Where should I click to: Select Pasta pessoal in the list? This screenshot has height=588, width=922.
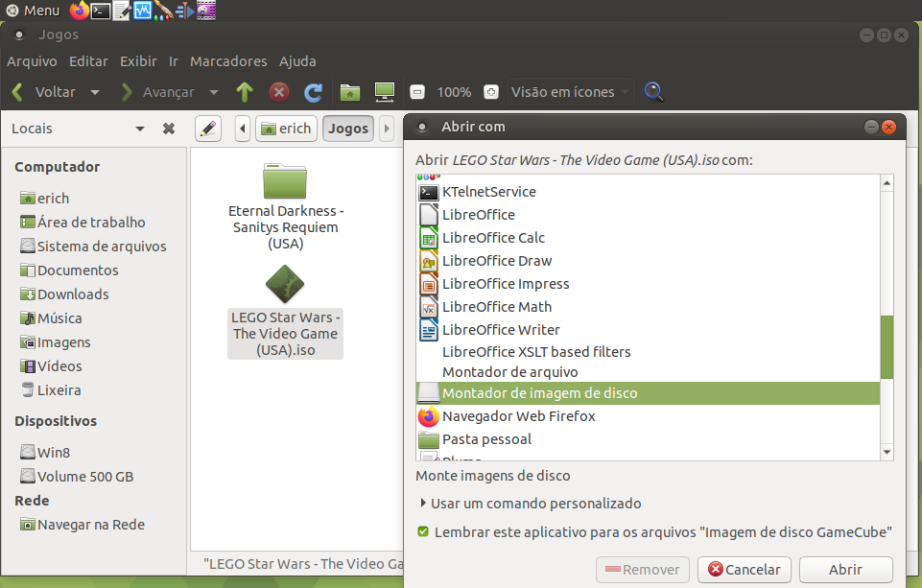[648, 439]
